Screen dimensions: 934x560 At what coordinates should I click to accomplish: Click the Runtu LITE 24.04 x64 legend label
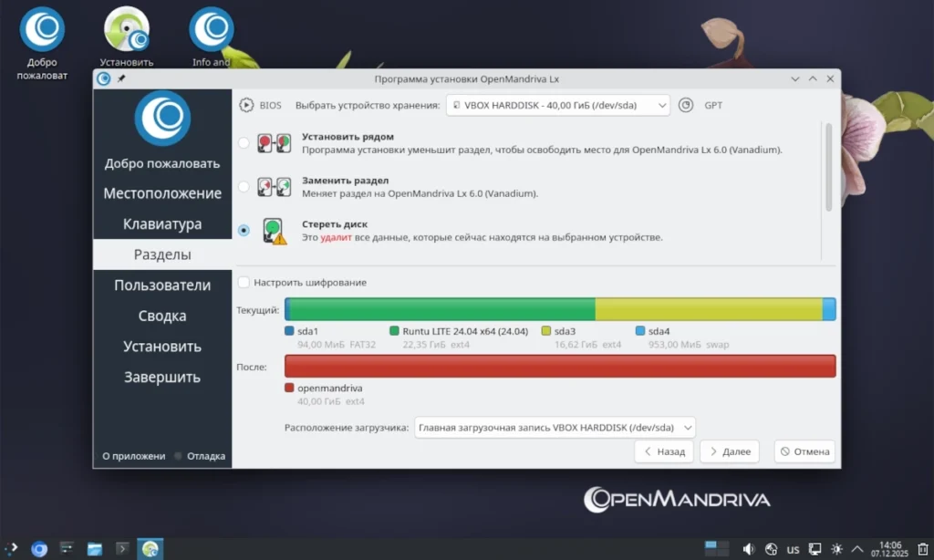tap(465, 331)
